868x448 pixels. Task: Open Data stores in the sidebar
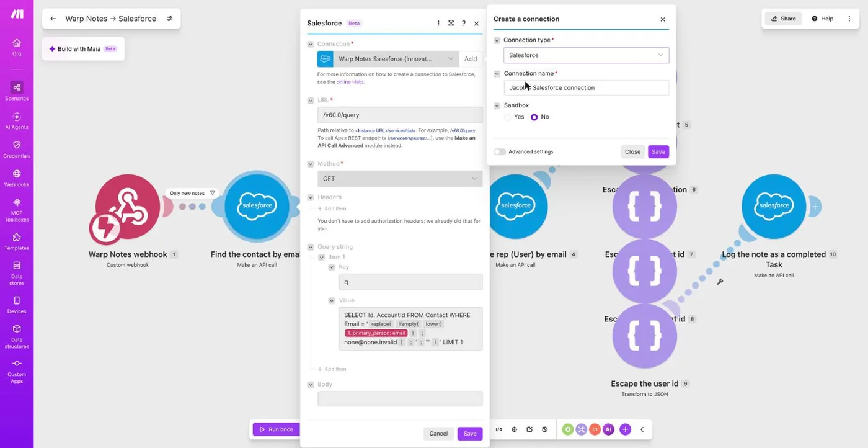(x=17, y=273)
